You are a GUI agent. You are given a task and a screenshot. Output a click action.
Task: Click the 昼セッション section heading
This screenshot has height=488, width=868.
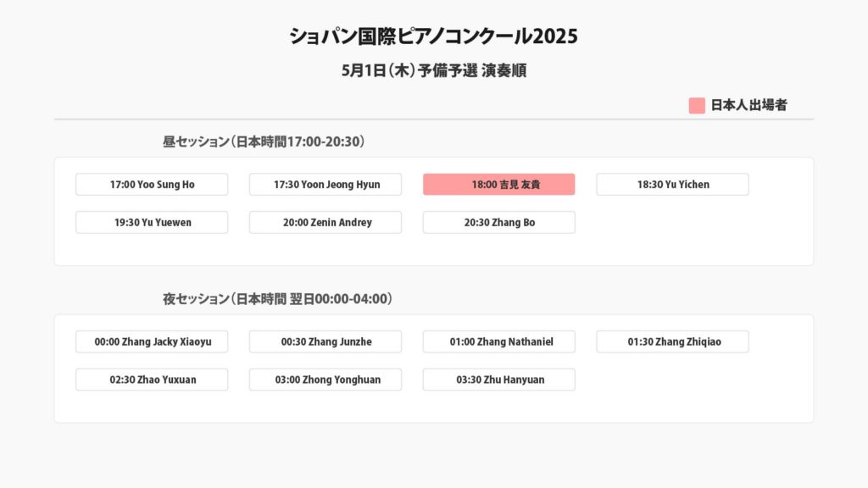[264, 141]
